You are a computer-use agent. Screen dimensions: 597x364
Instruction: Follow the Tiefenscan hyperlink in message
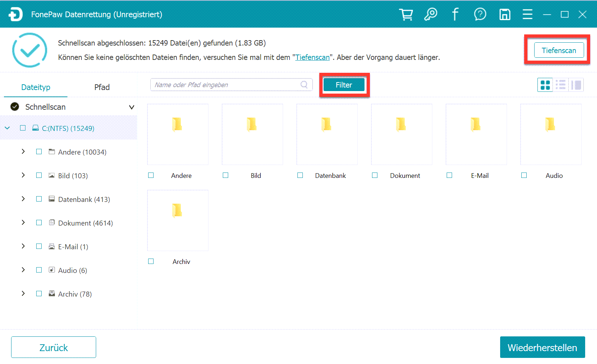tap(312, 57)
